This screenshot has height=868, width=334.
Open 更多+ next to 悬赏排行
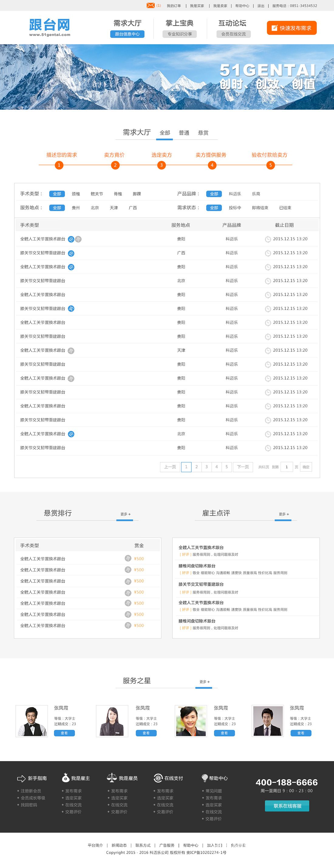(x=125, y=514)
